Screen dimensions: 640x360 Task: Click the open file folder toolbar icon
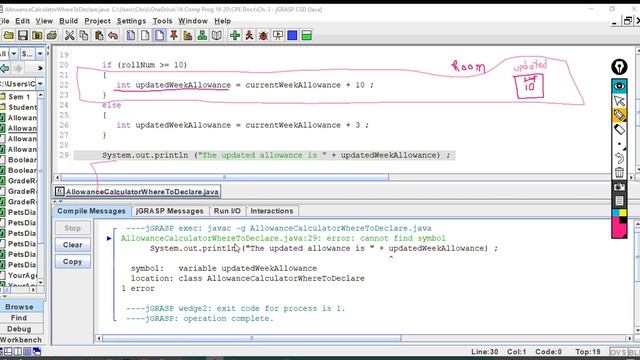click(9, 36)
